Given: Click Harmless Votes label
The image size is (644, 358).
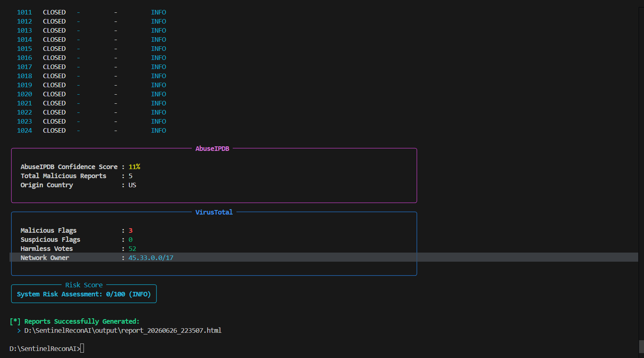Looking at the screenshot, I should (x=47, y=249).
